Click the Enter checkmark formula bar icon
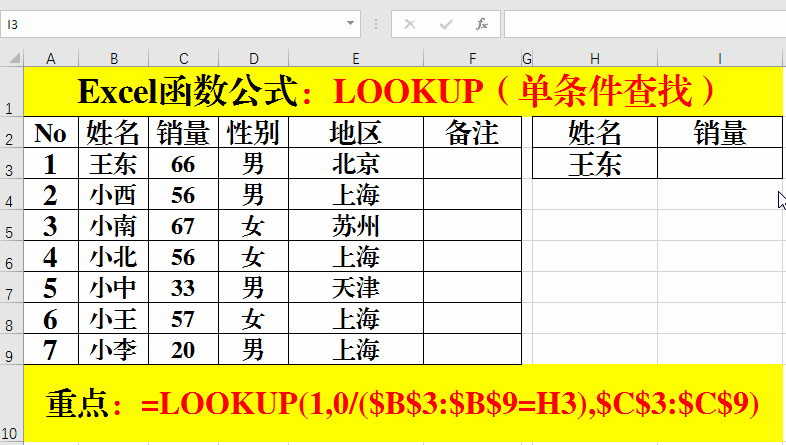786x445 pixels. click(x=446, y=24)
